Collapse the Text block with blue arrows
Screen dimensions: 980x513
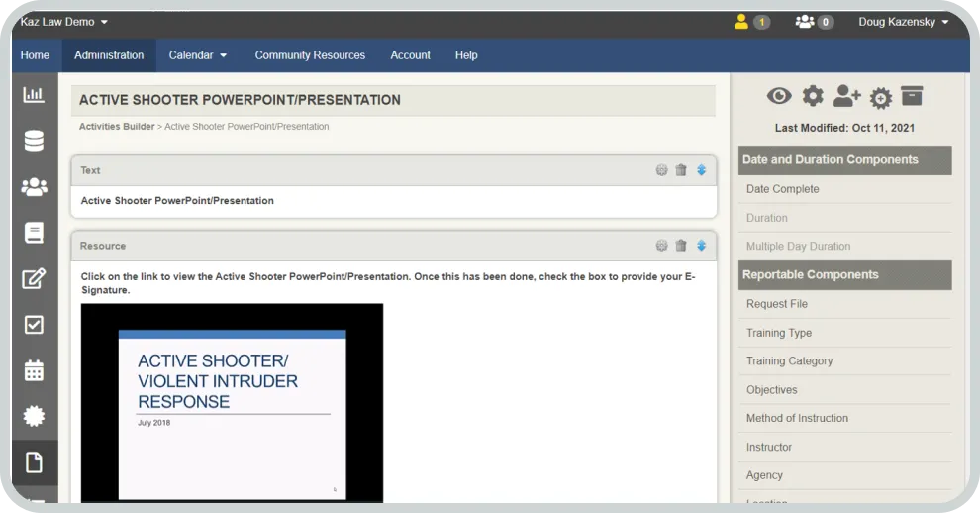701,170
